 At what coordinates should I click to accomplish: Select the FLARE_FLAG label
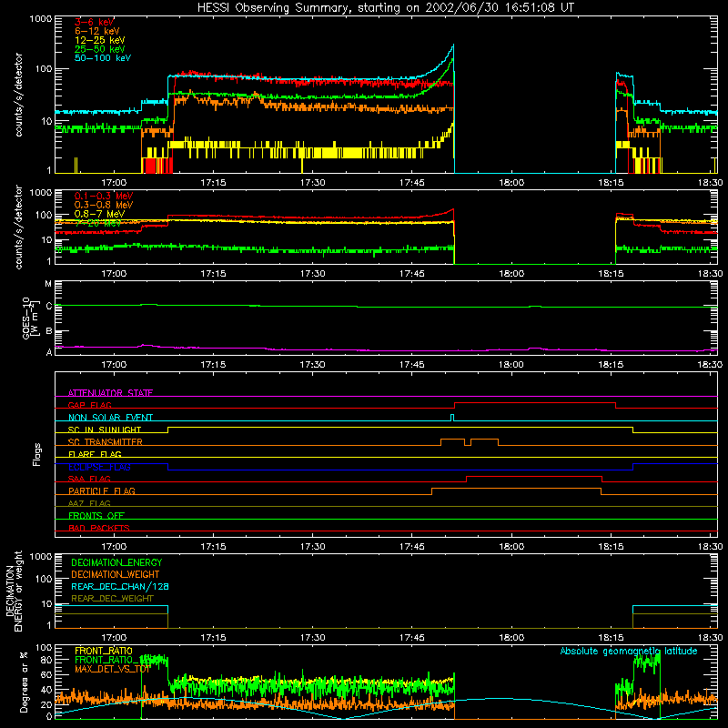click(x=95, y=454)
